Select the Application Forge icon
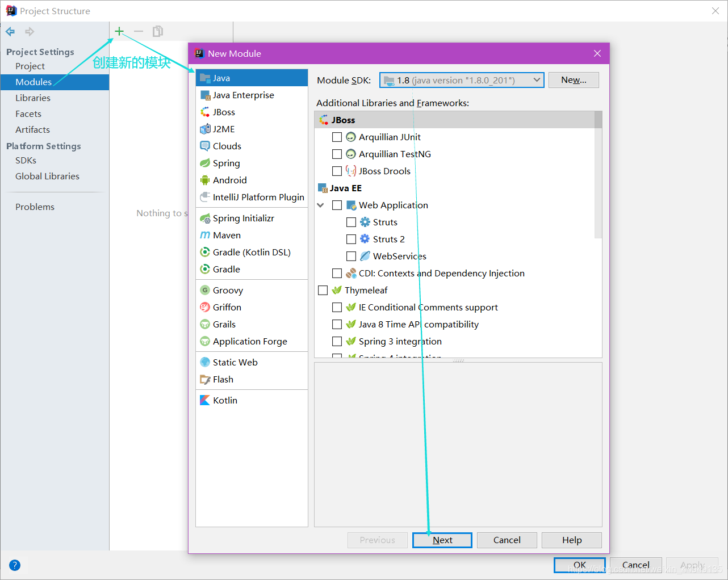The width and height of the screenshot is (728, 580). click(x=205, y=341)
